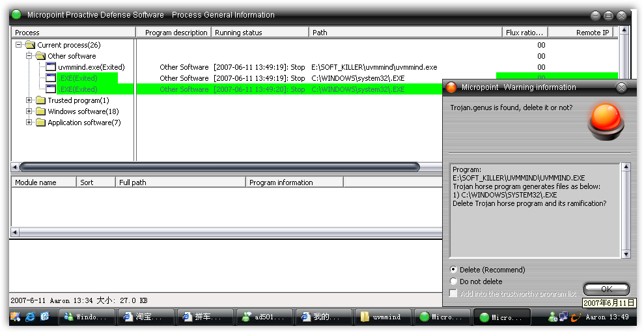Click the Other software folder icon
The image size is (644, 333).
[x=40, y=55]
